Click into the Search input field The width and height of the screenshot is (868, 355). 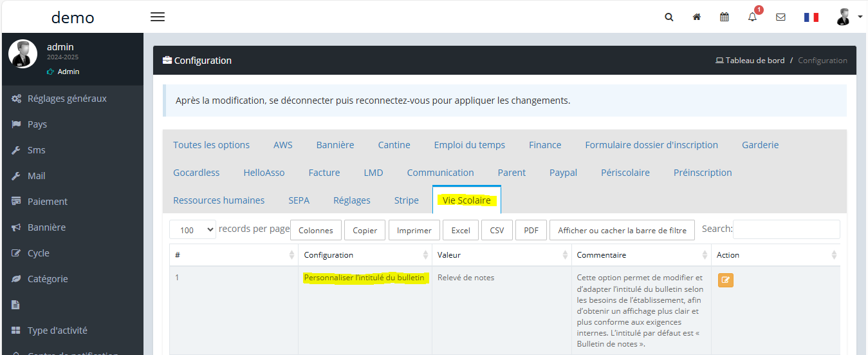coord(786,229)
